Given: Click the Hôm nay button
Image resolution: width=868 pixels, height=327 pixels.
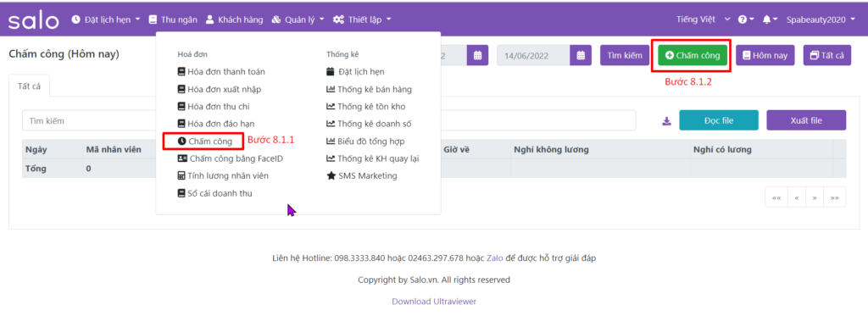Looking at the screenshot, I should pyautogui.click(x=765, y=55).
